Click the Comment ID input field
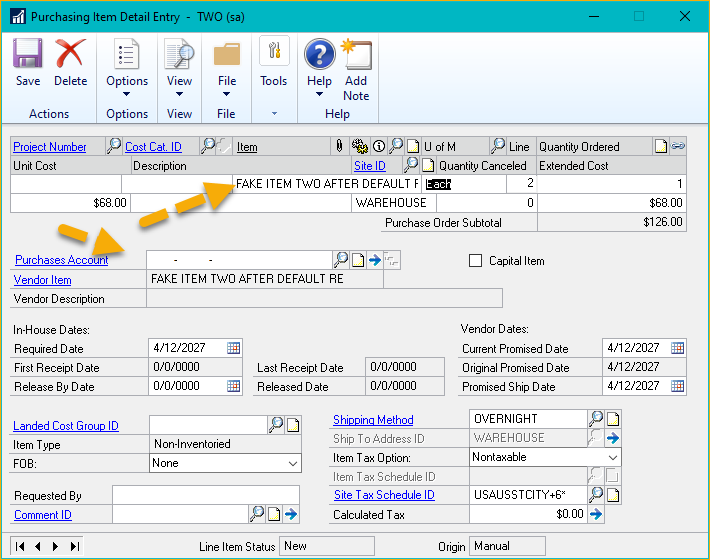 tap(179, 514)
